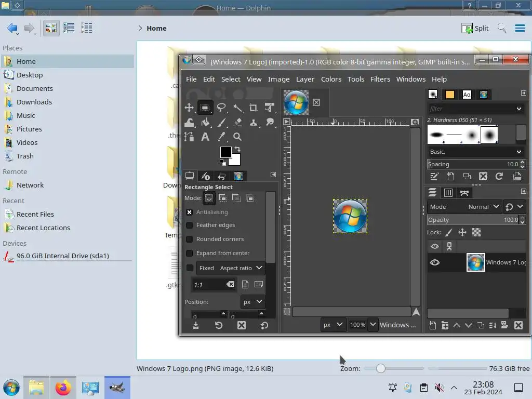Select the Rectangle Select tool
This screenshot has height=399, width=532.
(x=205, y=108)
